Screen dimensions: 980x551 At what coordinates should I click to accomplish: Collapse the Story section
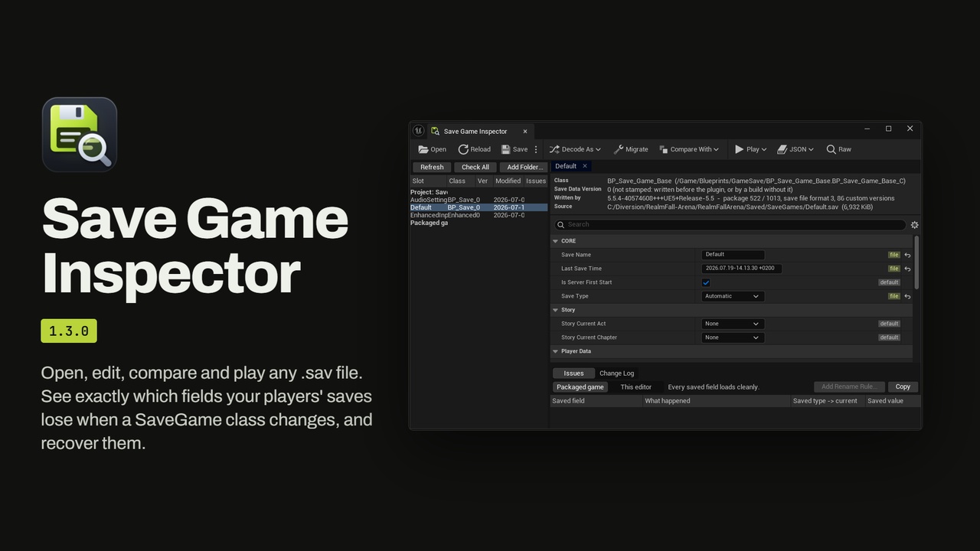tap(556, 310)
